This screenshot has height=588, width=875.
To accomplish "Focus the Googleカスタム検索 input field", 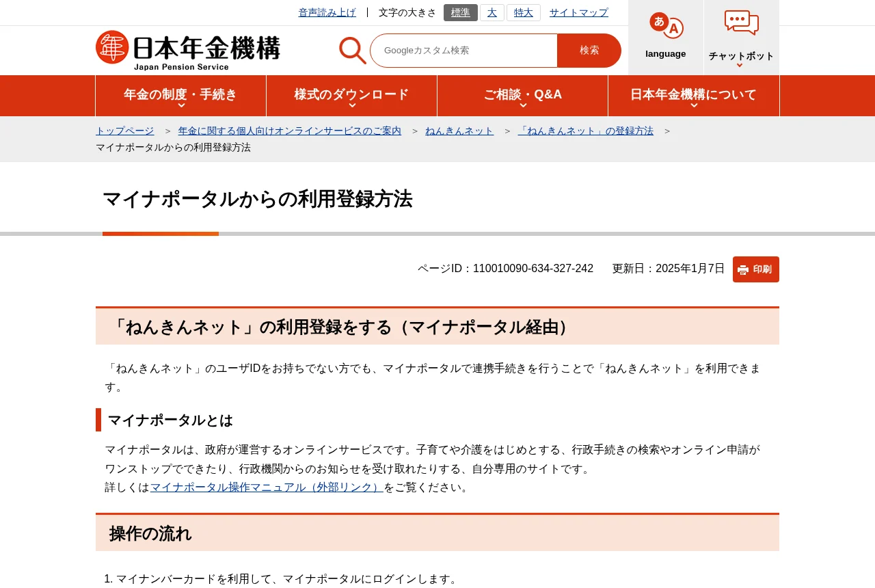I will [464, 51].
